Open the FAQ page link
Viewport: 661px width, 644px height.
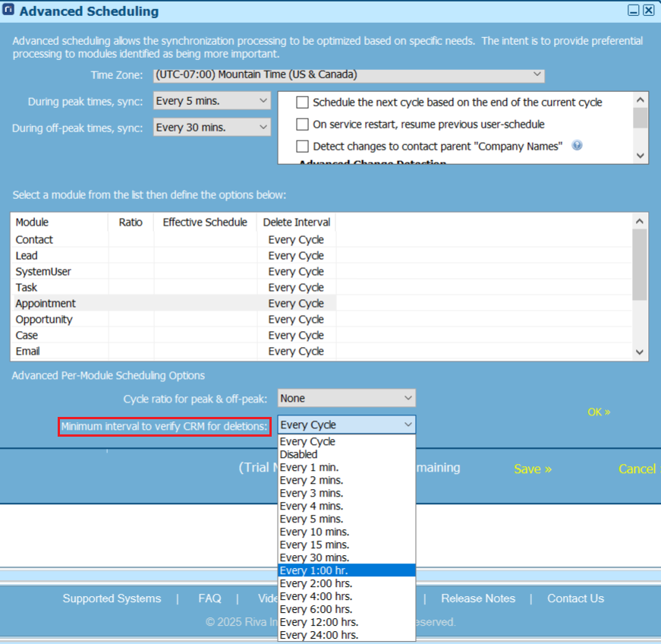[x=209, y=598]
